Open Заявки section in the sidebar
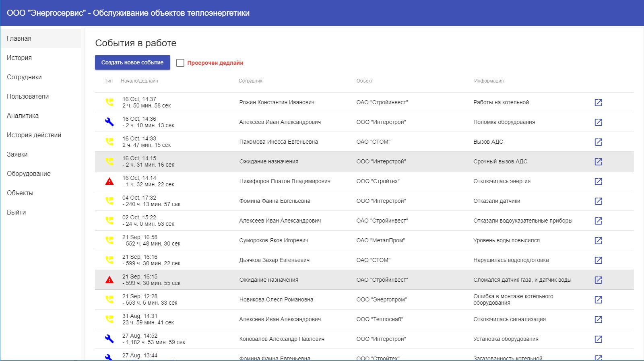 [x=41, y=155]
